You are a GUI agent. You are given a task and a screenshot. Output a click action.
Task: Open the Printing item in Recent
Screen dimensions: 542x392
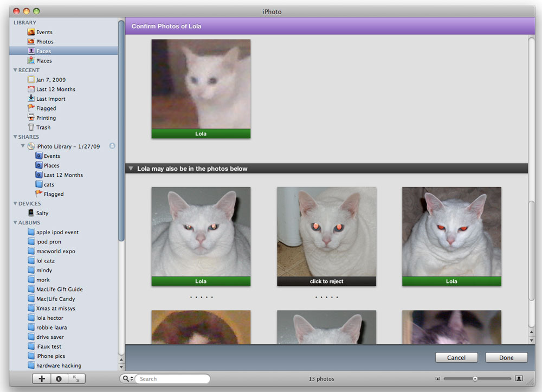click(46, 118)
